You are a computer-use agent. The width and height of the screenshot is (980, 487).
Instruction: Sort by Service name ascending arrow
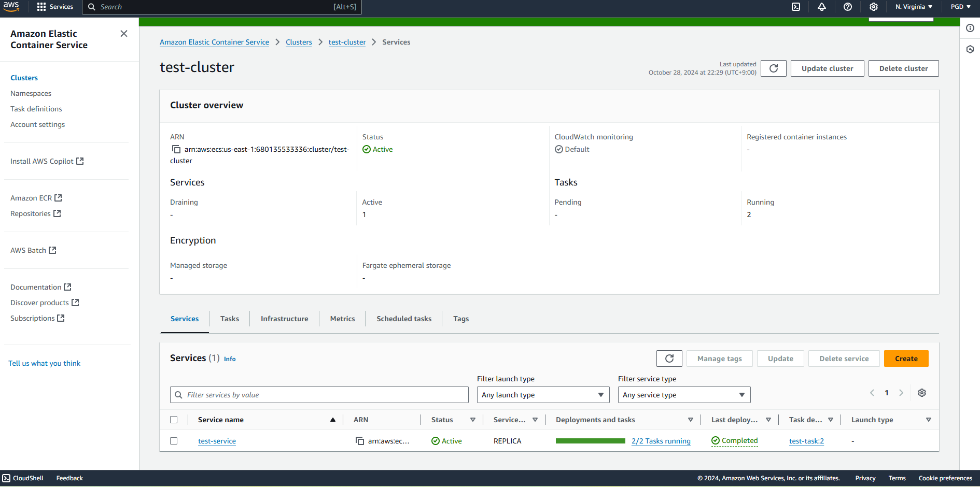click(333, 420)
